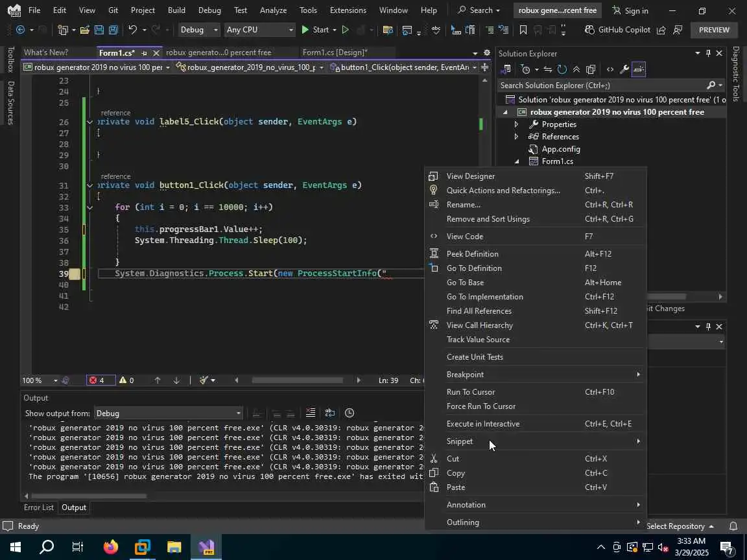Collapse the for loop outline on line 33
747x560 pixels.
coord(89,207)
